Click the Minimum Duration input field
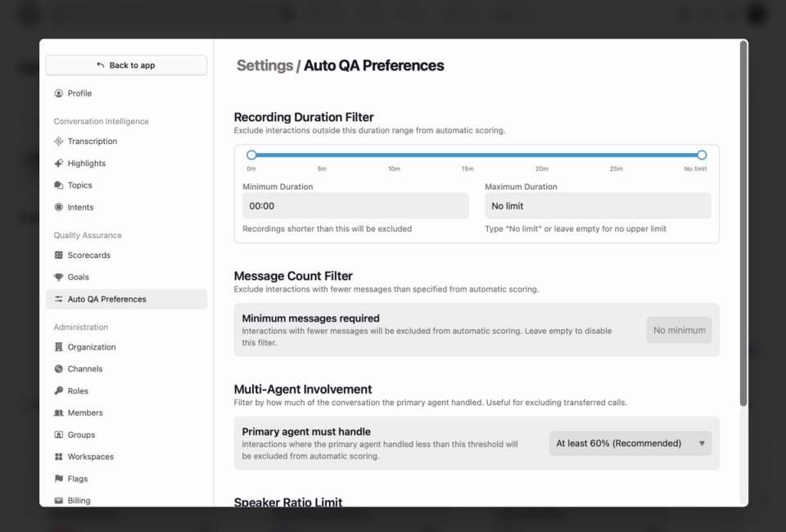This screenshot has height=532, width=786. pyautogui.click(x=355, y=205)
